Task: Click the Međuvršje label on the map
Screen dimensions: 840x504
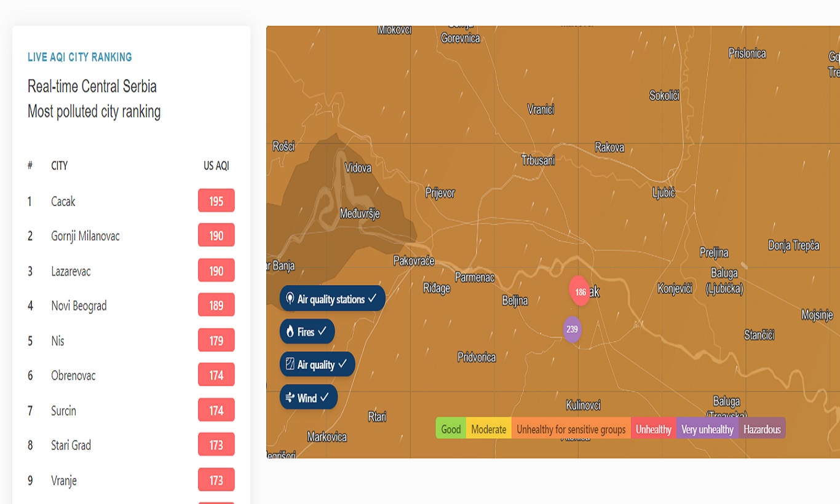Action: click(x=360, y=214)
